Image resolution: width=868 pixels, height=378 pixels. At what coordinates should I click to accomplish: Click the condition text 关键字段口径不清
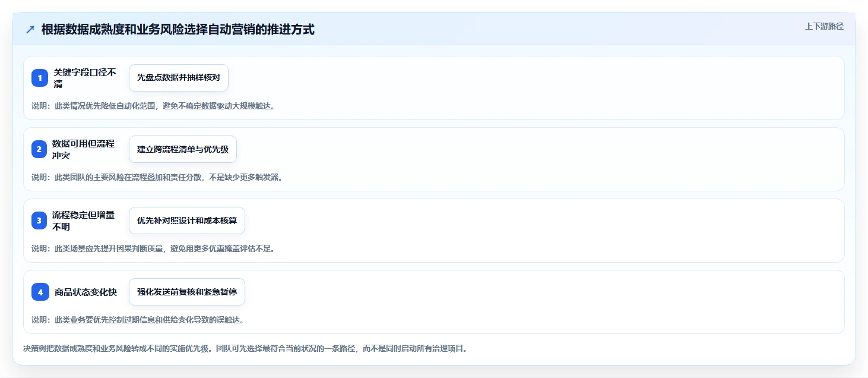pos(85,78)
